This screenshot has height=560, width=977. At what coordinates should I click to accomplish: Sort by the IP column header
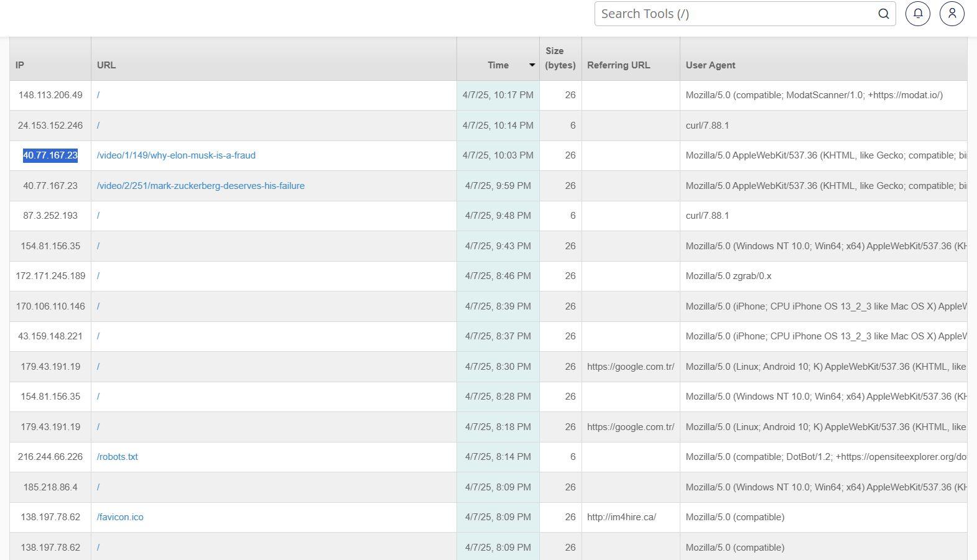click(x=20, y=65)
